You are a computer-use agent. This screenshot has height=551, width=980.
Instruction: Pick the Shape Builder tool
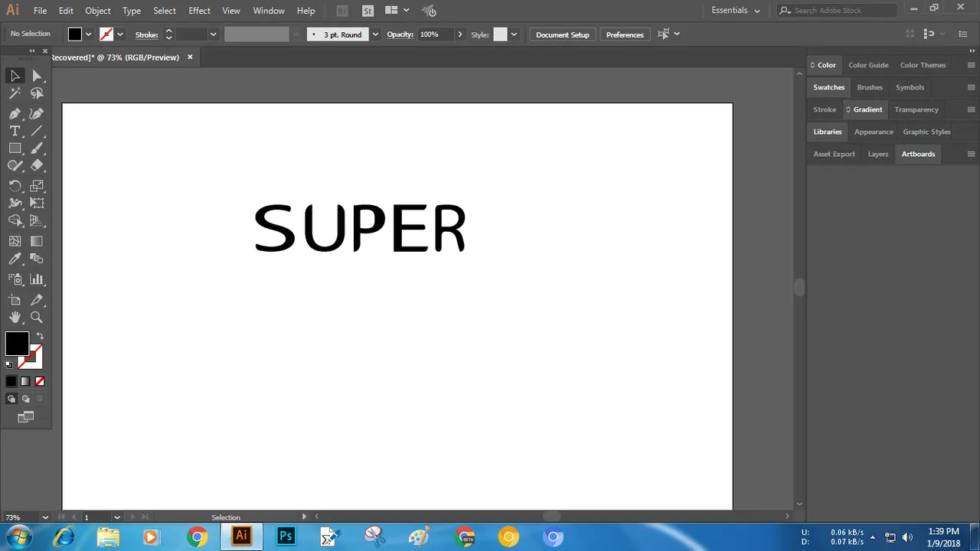click(x=15, y=220)
